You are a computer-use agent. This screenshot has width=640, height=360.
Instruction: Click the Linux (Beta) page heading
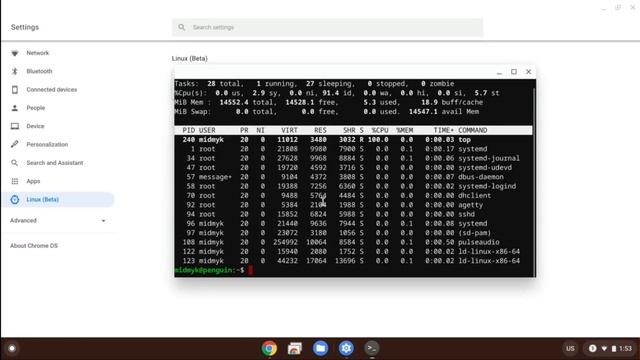pyautogui.click(x=190, y=59)
